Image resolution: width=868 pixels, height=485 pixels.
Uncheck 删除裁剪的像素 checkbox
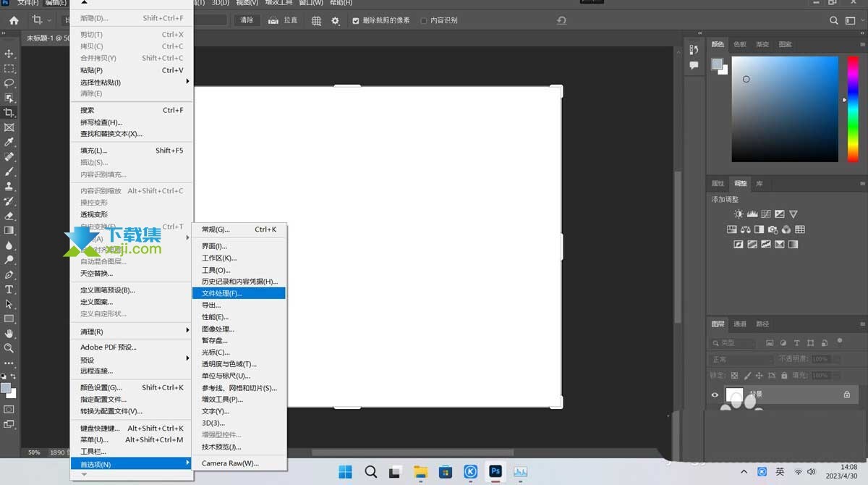coord(355,21)
